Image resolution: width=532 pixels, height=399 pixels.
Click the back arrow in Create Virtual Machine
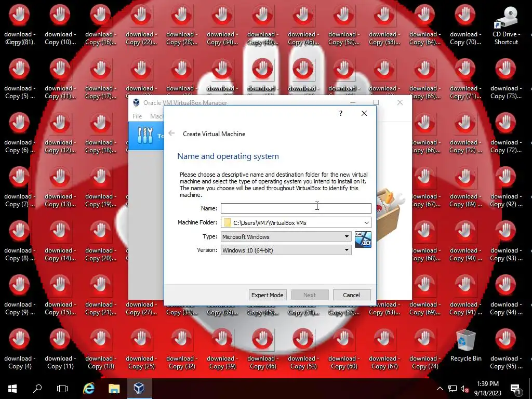(171, 134)
